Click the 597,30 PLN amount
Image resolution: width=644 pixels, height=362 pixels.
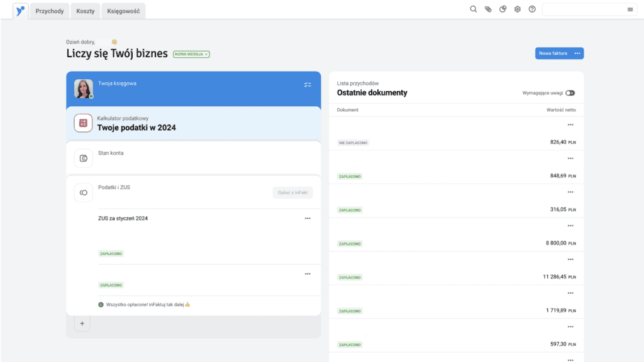click(x=563, y=344)
